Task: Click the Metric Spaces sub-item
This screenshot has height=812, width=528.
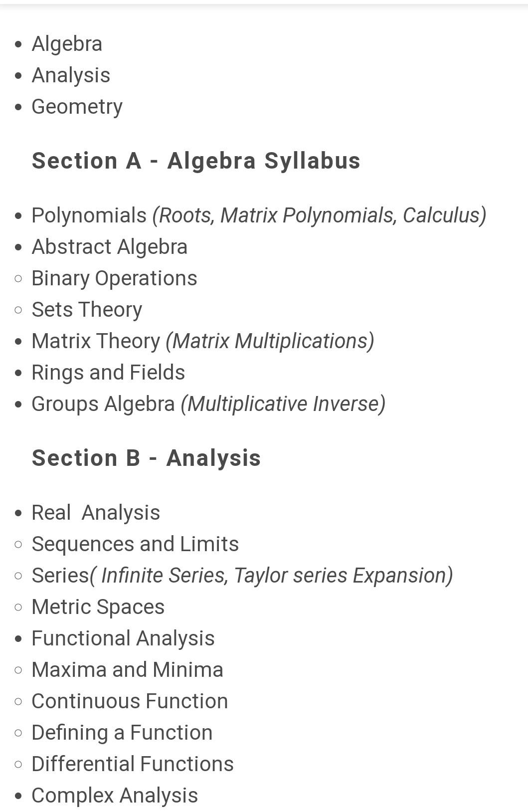Action: (x=98, y=607)
